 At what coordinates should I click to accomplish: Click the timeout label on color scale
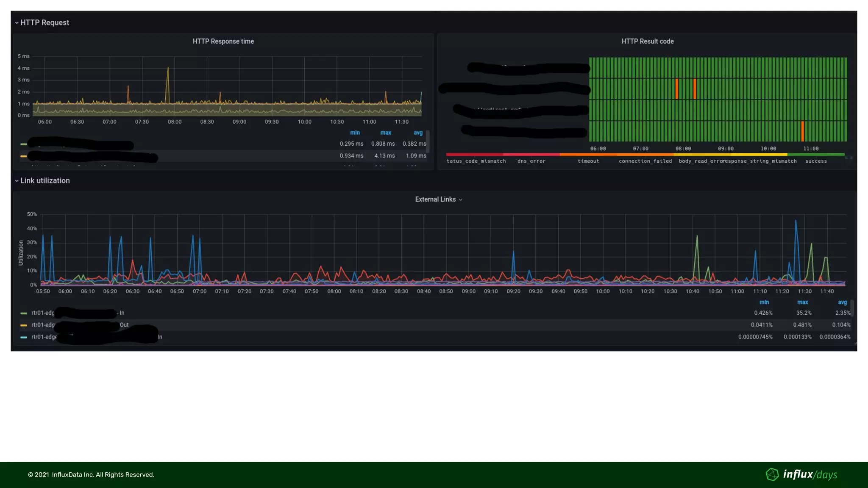(588, 161)
